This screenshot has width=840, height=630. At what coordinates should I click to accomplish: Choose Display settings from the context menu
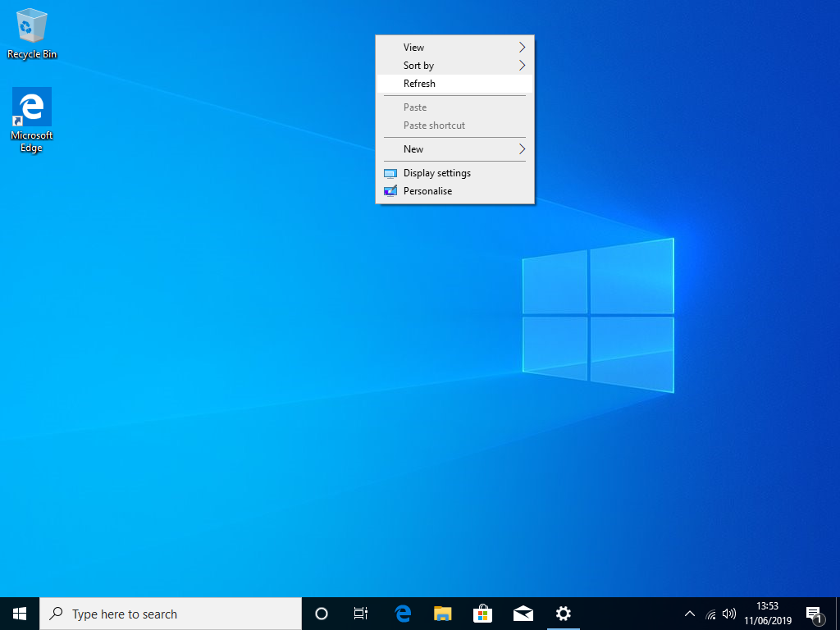point(454,173)
